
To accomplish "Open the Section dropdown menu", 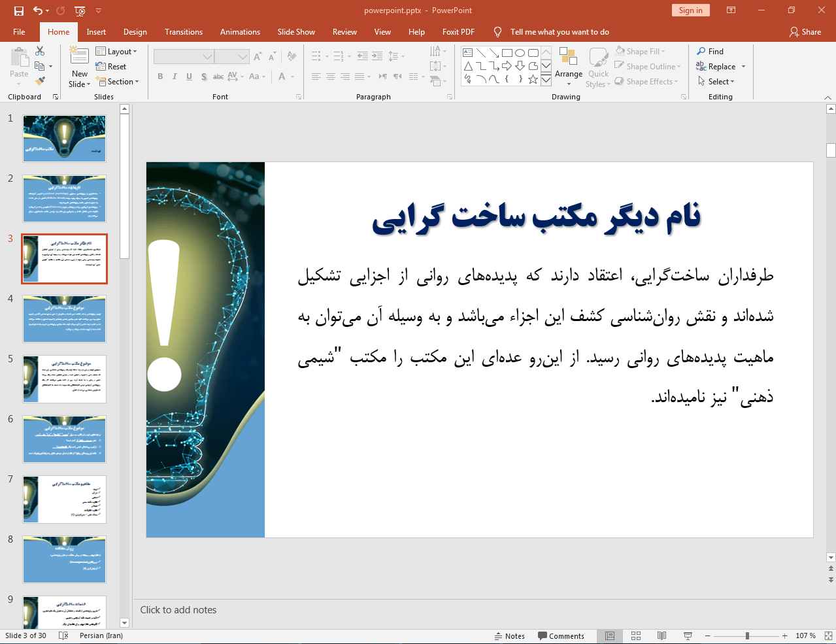I will [x=118, y=82].
